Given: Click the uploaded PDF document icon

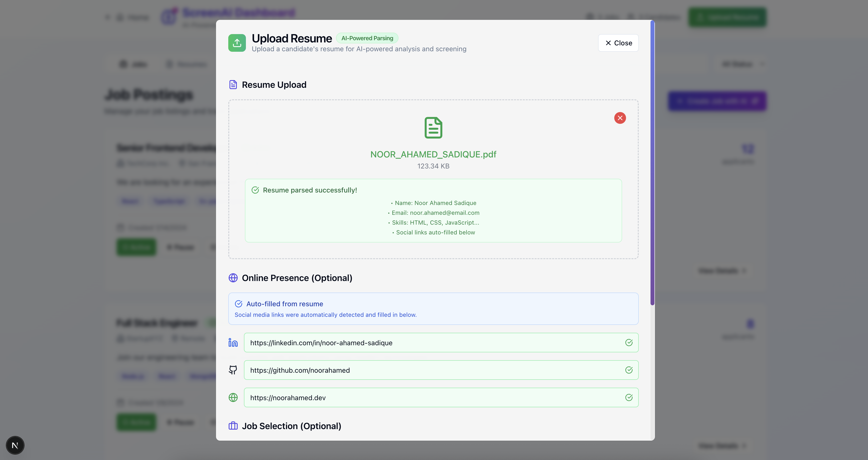Looking at the screenshot, I should 433,128.
